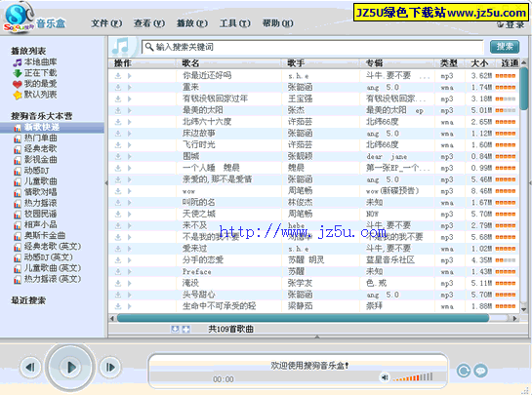Click the horizontal scrollbar of song list
This screenshot has width=532, height=395.
pos(303,318)
